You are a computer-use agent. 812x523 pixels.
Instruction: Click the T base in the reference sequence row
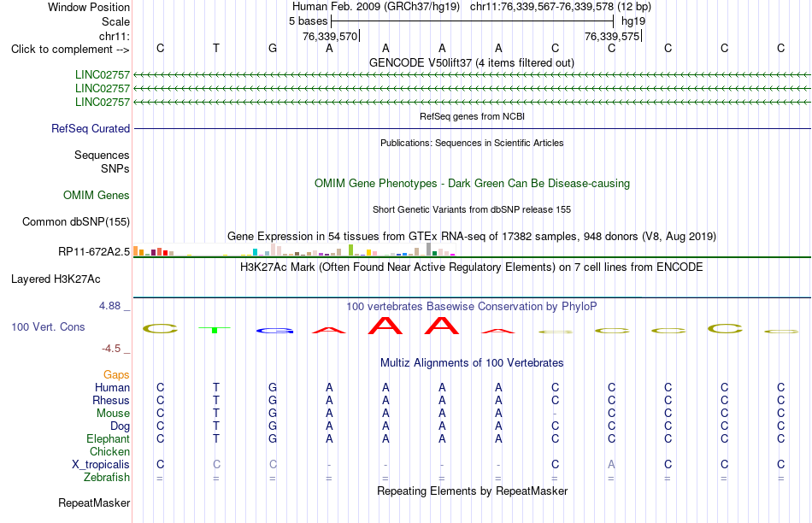pyautogui.click(x=216, y=48)
